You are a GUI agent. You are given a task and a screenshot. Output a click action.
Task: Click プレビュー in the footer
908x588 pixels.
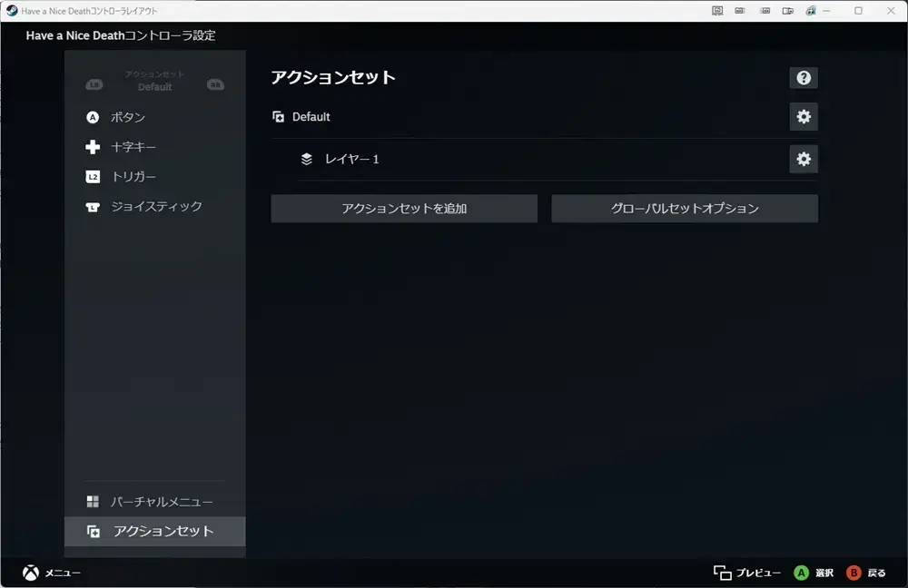(x=747, y=573)
